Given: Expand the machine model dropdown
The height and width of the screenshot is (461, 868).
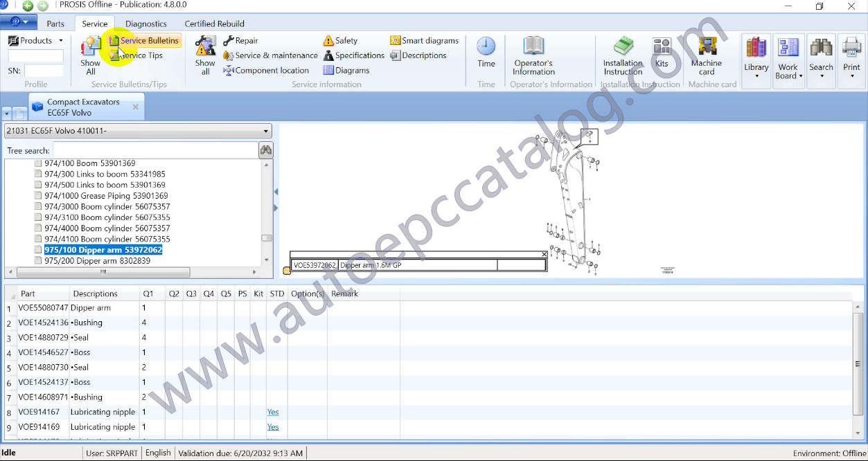Looking at the screenshot, I should (x=266, y=132).
